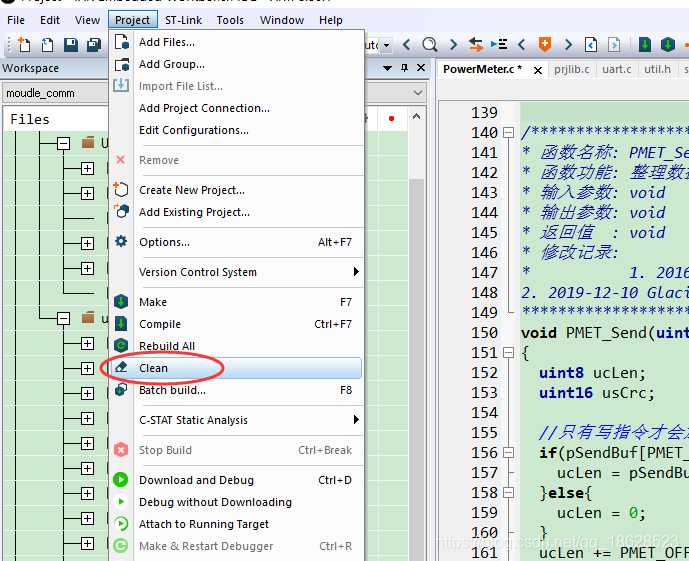The height and width of the screenshot is (561, 689).
Task: Click the Open file toolbar icon
Action: coord(47,44)
